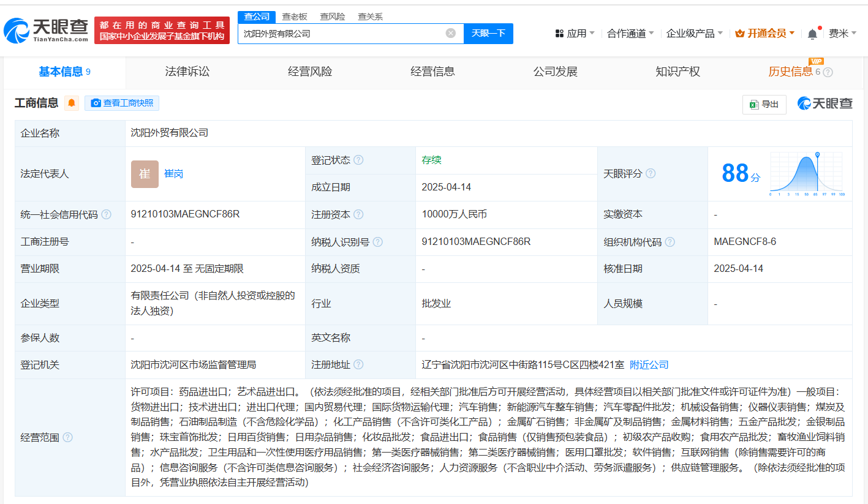Click help icon next to 登记状态
The height and width of the screenshot is (504, 868).
(x=358, y=160)
